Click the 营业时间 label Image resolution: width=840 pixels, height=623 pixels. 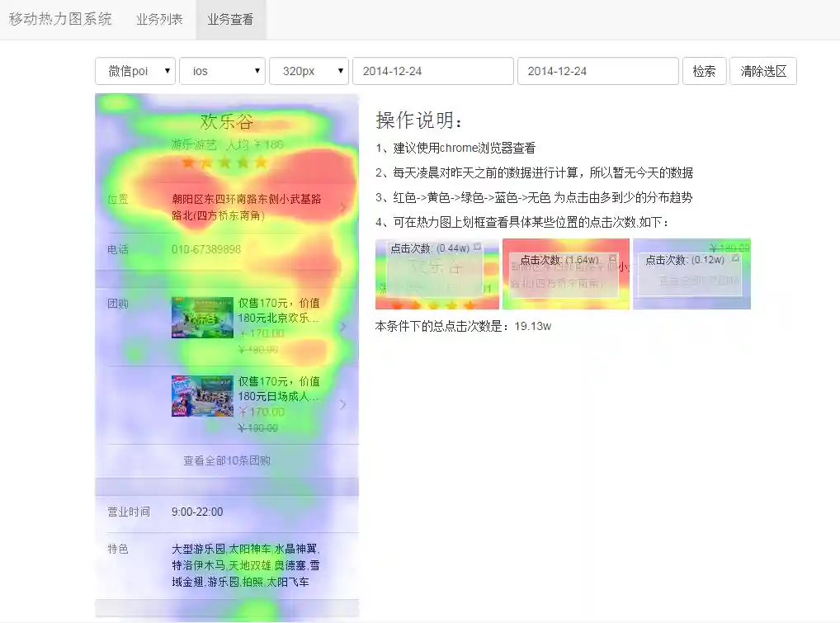pos(129,512)
